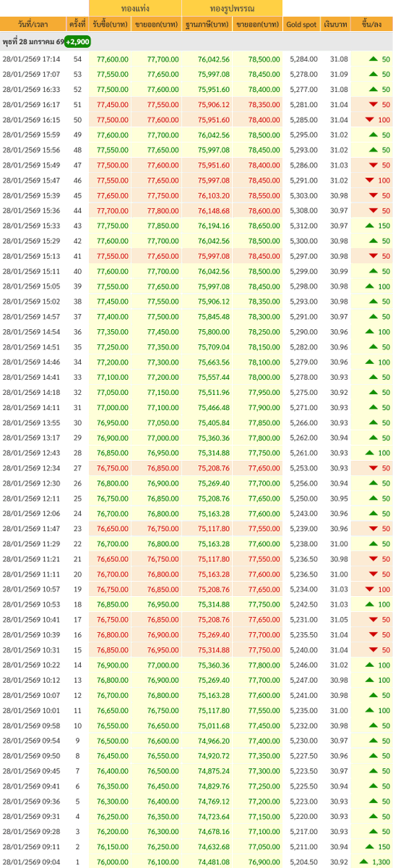Click bar buy price 77,700.00 in 15:36 row

112,210
